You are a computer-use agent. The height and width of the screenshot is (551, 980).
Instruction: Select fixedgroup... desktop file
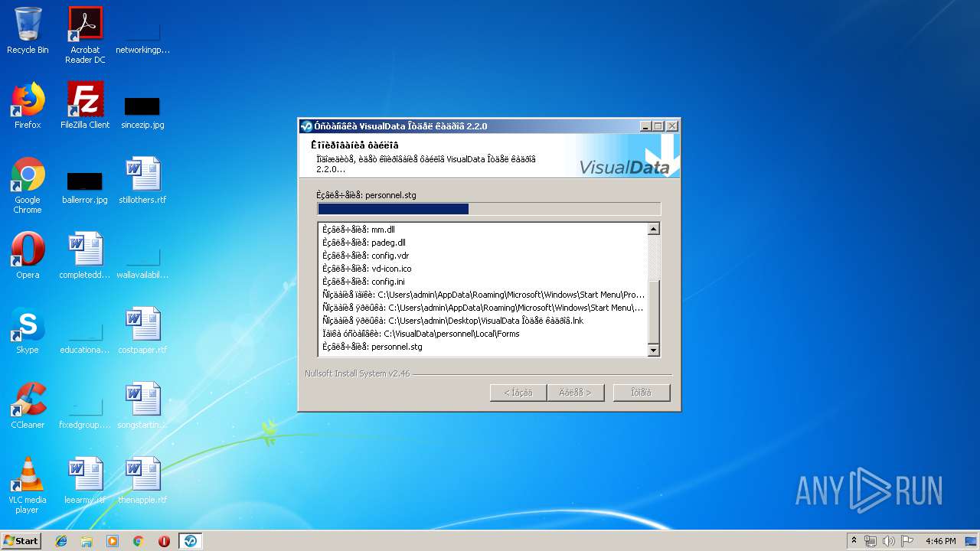(85, 411)
